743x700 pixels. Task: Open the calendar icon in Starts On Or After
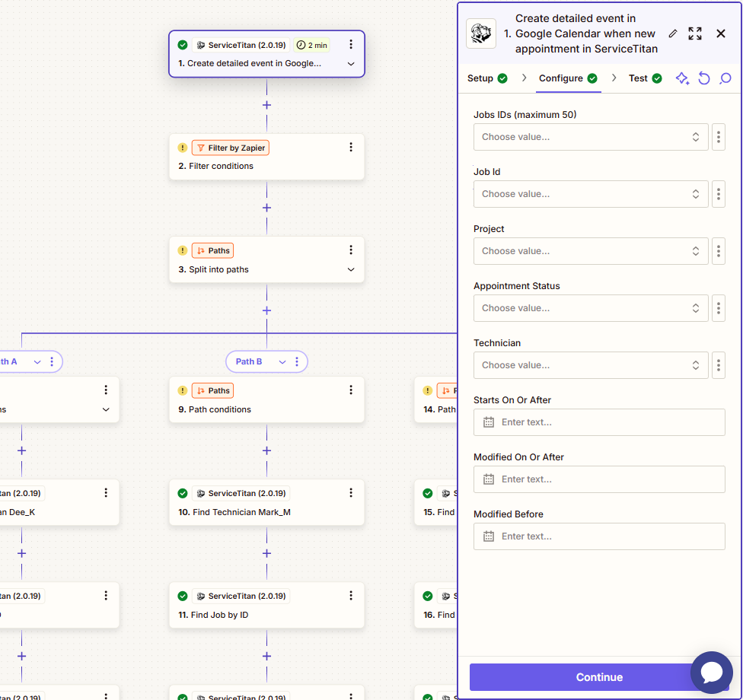click(x=489, y=422)
